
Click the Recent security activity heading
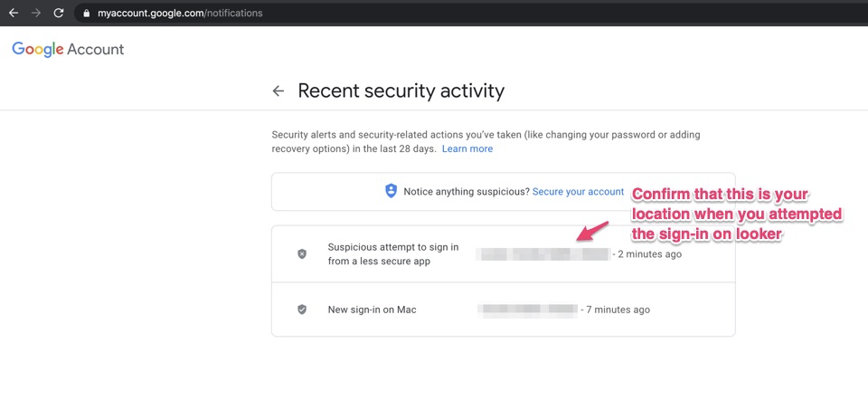401,91
